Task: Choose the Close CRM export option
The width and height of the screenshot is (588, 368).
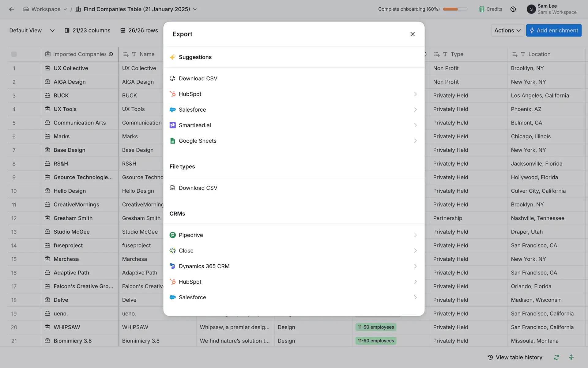Action: coord(186,251)
